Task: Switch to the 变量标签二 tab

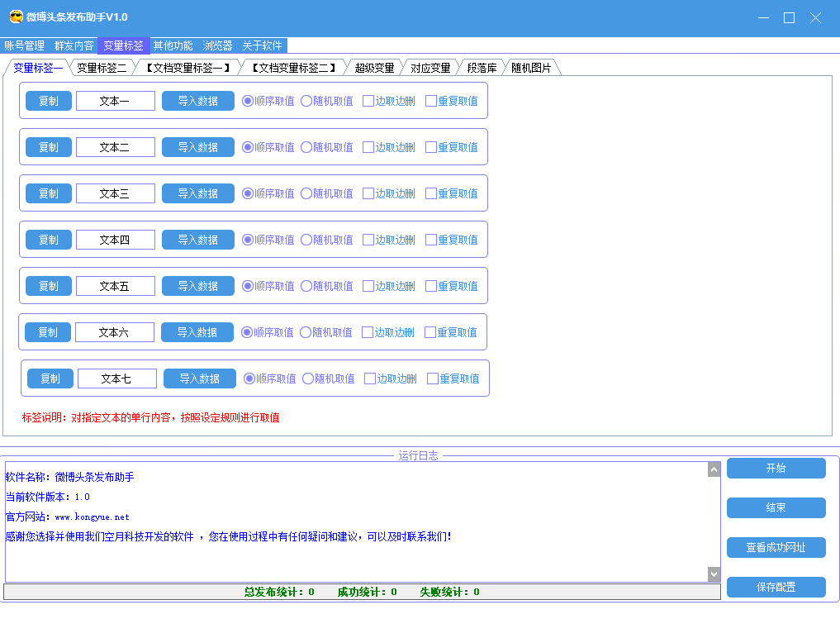Action: tap(102, 68)
